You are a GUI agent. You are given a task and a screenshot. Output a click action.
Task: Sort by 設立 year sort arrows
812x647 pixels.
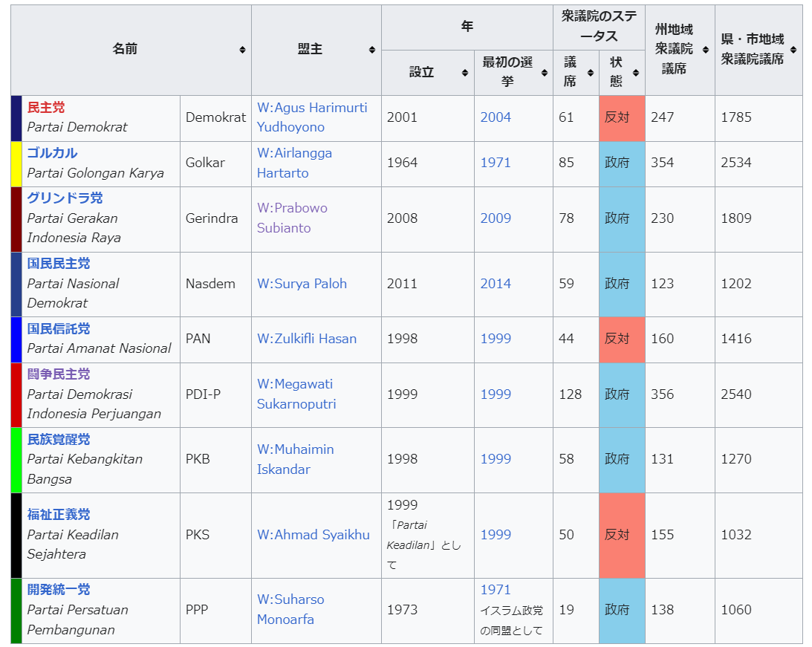tap(465, 73)
